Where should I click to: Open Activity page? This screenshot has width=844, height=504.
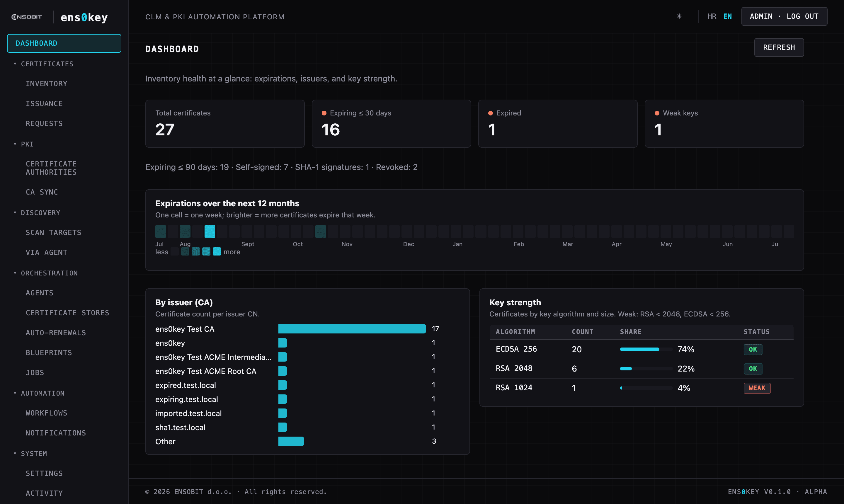[44, 493]
